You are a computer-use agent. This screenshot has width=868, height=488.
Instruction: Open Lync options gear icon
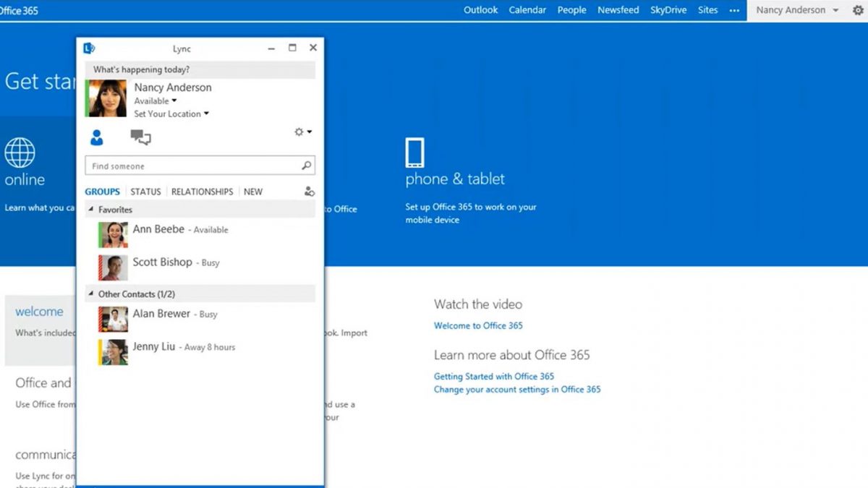pyautogui.click(x=299, y=132)
